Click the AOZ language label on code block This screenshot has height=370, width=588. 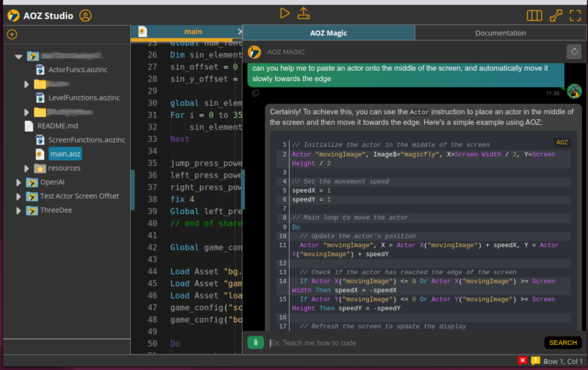click(x=562, y=142)
